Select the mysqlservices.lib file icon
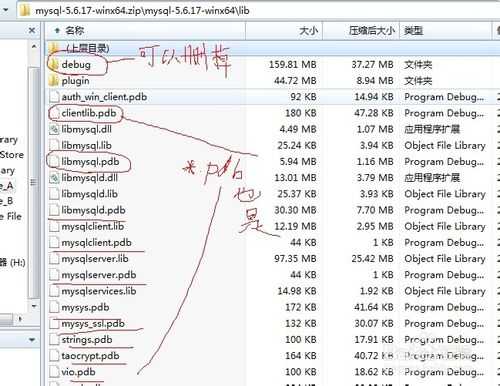 [x=54, y=291]
